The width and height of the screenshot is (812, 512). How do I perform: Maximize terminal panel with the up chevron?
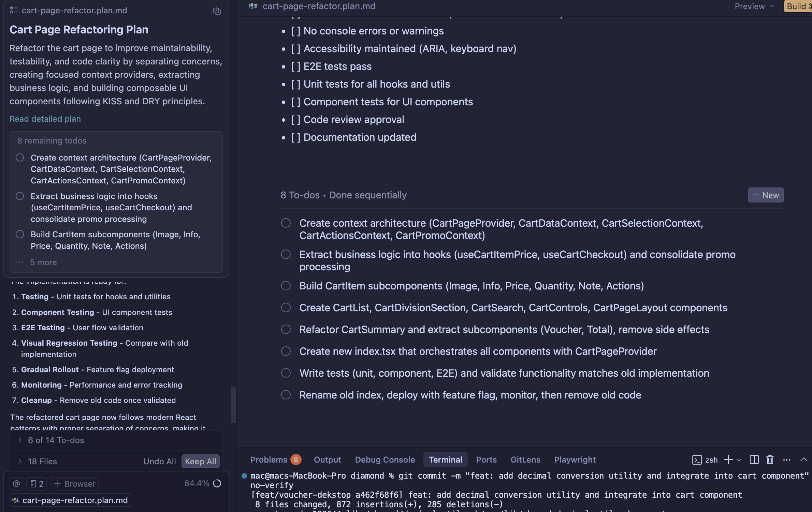(803, 460)
